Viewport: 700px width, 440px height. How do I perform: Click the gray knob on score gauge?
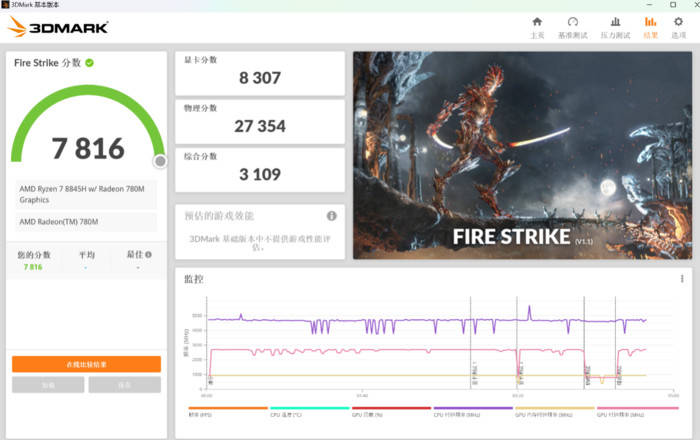click(160, 161)
